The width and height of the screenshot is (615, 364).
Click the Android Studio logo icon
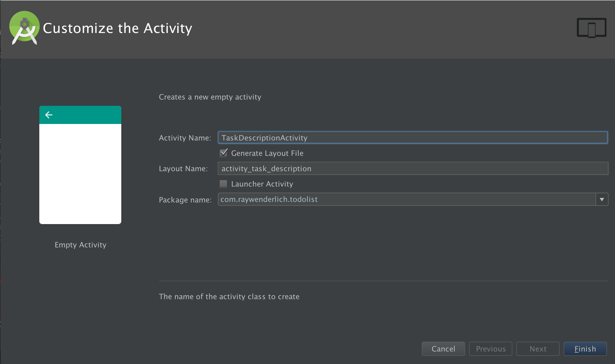24,28
